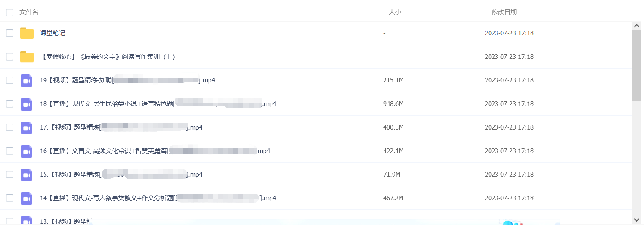Viewport: 644px width, 225px height.
Task: Click the scrollbar down arrow
Action: [636, 220]
